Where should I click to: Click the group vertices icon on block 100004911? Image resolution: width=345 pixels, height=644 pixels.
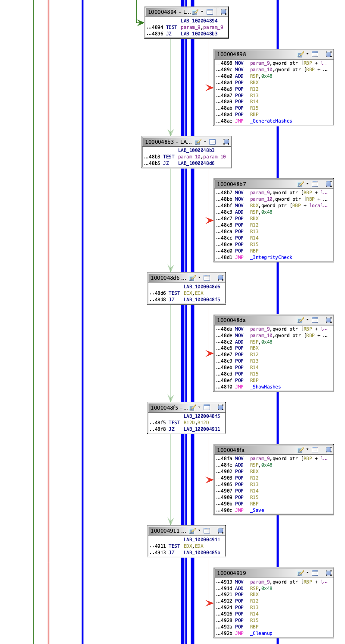coord(220,531)
